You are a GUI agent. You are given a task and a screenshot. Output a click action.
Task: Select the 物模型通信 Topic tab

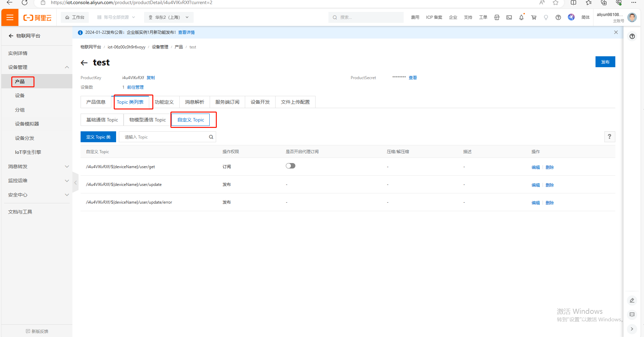click(147, 120)
